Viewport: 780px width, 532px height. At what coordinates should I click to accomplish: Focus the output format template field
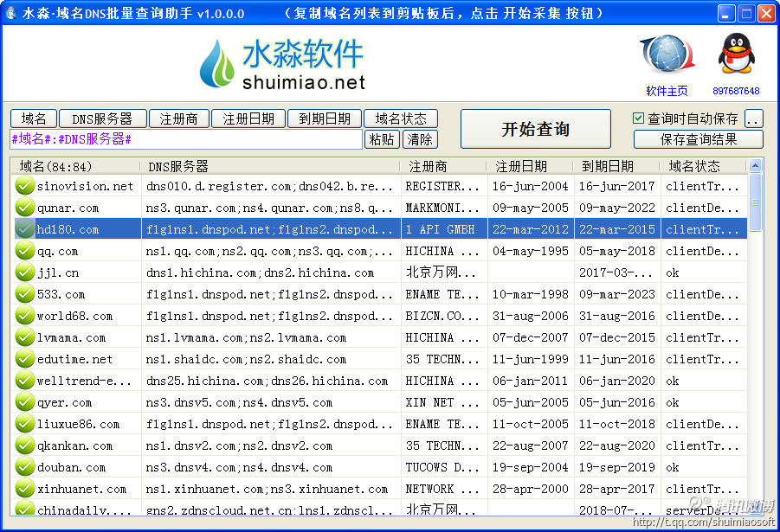click(186, 139)
